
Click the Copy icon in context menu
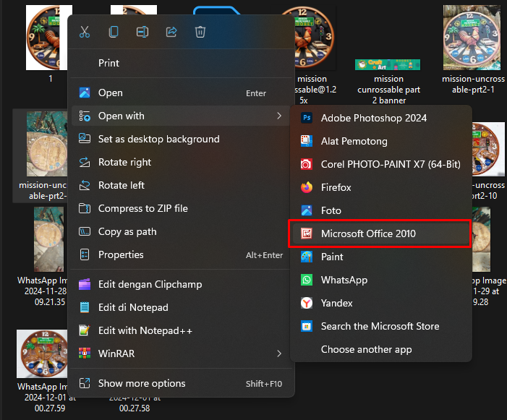(x=114, y=32)
